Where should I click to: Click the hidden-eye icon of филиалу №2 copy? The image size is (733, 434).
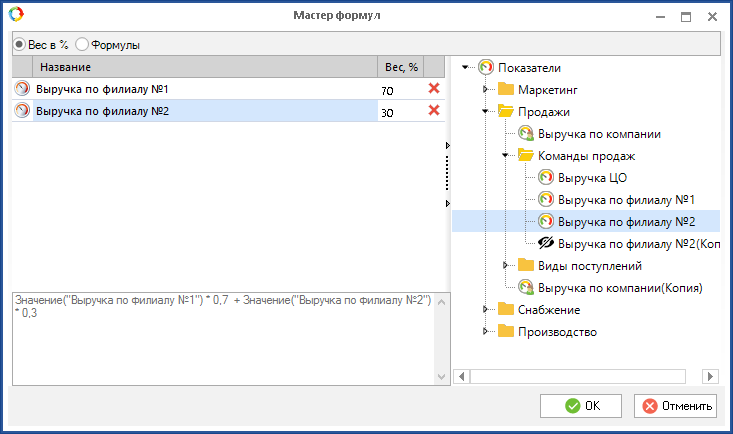tap(546, 244)
